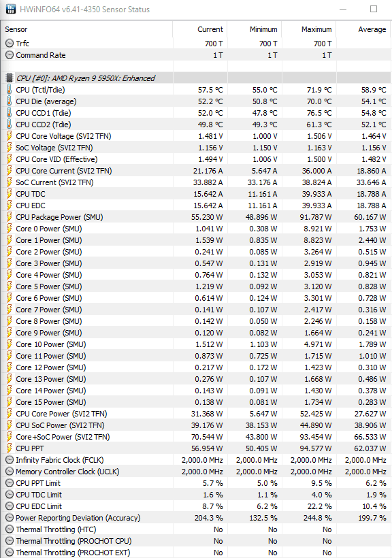Click the thermometer icon beside CPU Die (average)

10,101
